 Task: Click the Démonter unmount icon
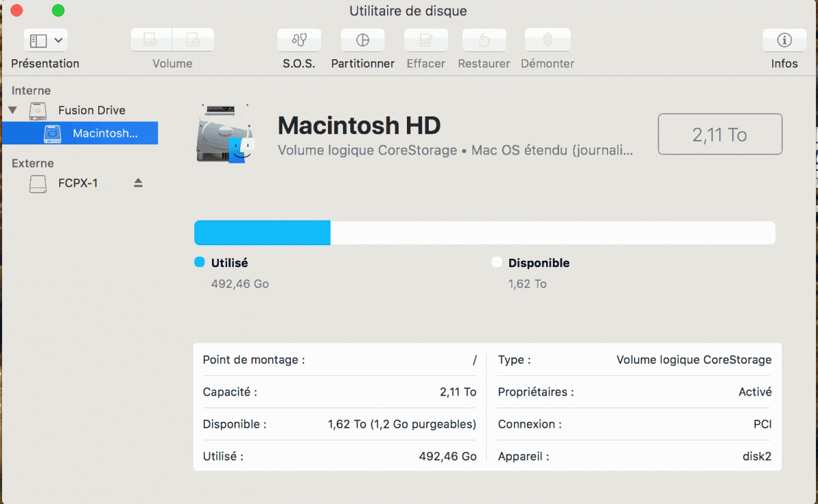pyautogui.click(x=547, y=40)
